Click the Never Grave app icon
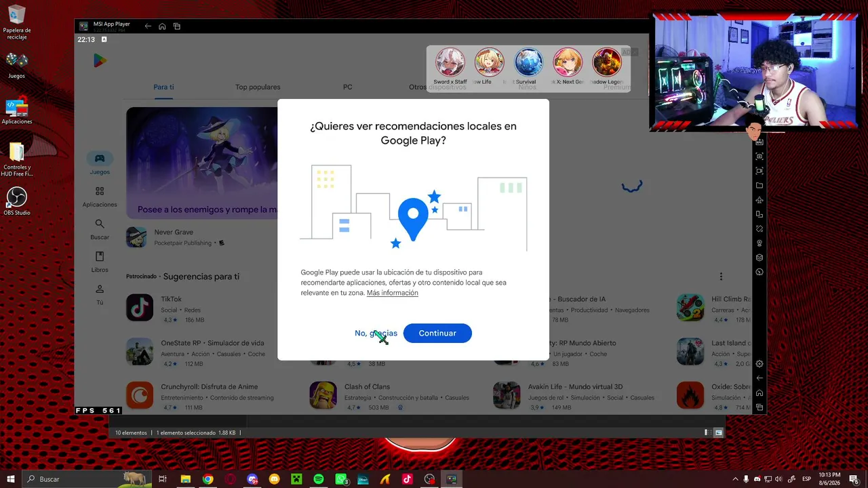 point(136,237)
